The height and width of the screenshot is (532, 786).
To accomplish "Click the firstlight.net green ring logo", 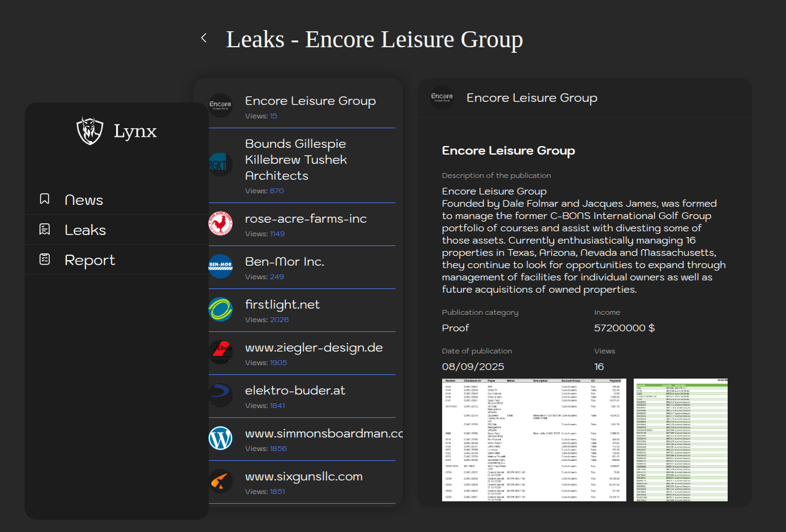I will (x=220, y=310).
